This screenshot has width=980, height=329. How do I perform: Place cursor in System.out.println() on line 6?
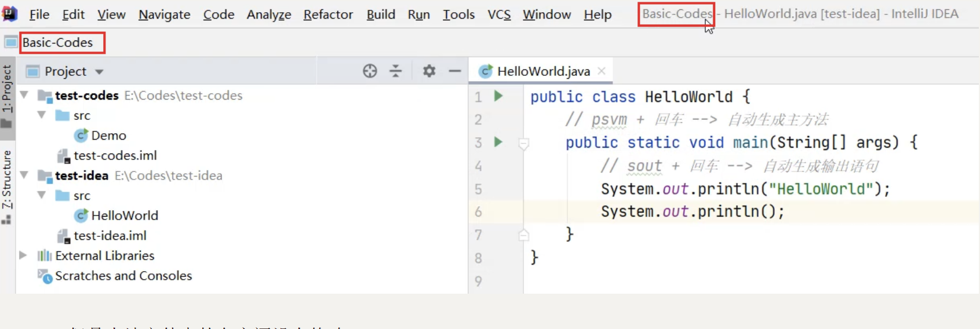693,211
